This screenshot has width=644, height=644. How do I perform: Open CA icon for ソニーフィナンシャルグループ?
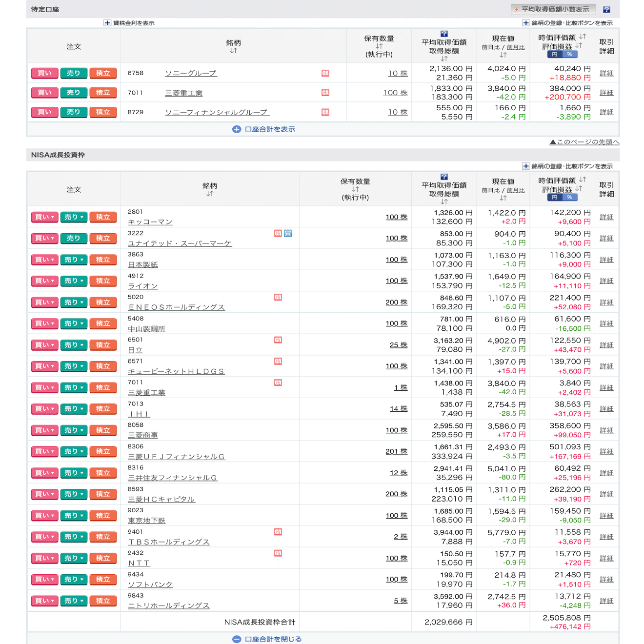[x=325, y=112]
